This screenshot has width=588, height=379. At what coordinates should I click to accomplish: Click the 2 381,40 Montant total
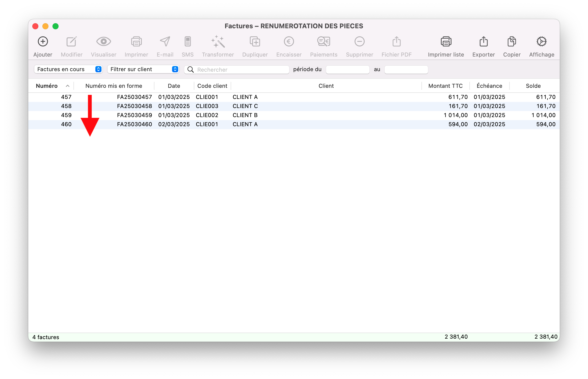(x=456, y=337)
